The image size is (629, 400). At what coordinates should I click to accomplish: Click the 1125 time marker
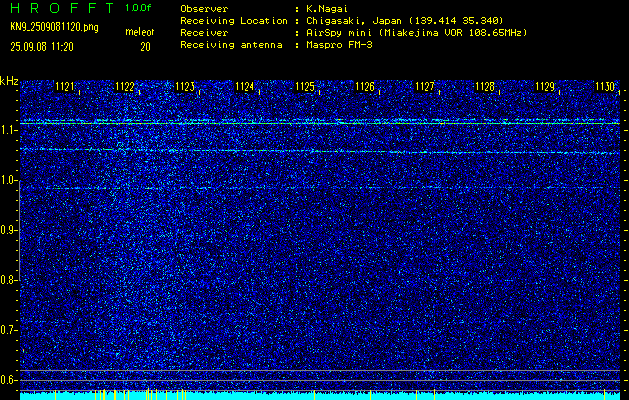tap(305, 87)
